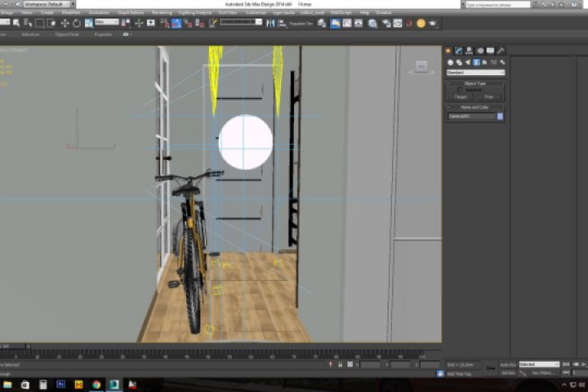Open the Rendering menu
This screenshot has width=588, height=392.
162,13
